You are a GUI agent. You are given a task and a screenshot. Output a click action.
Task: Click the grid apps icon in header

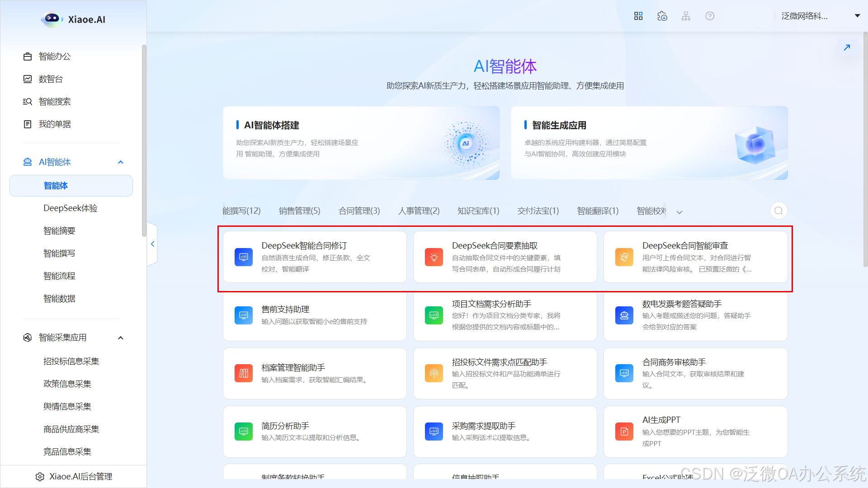coord(638,16)
